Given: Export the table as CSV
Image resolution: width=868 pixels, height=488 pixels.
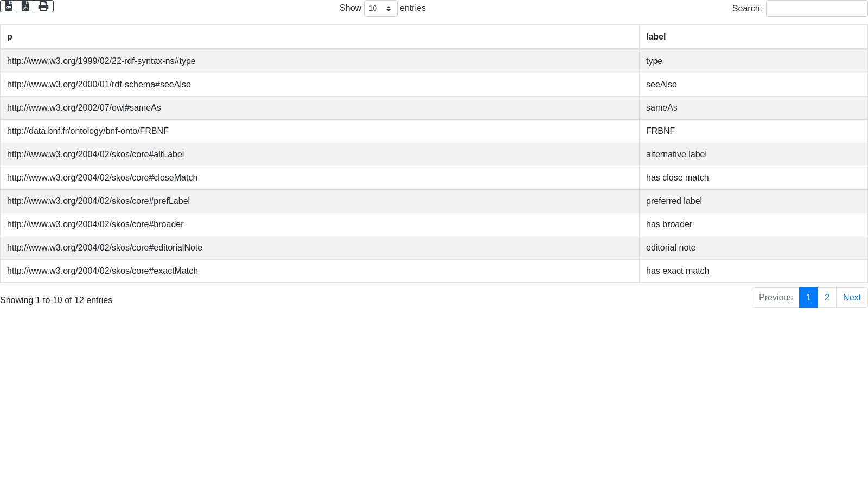Looking at the screenshot, I should tap(9, 6).
